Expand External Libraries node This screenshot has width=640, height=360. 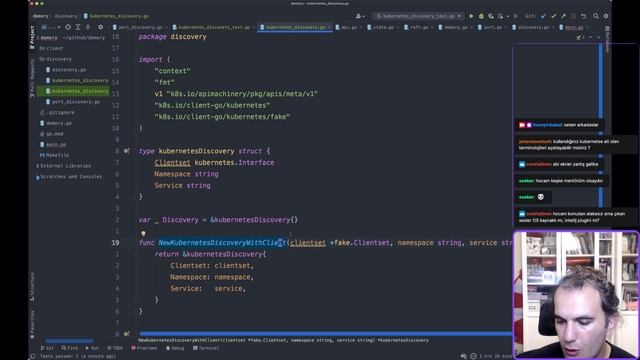click(x=64, y=166)
